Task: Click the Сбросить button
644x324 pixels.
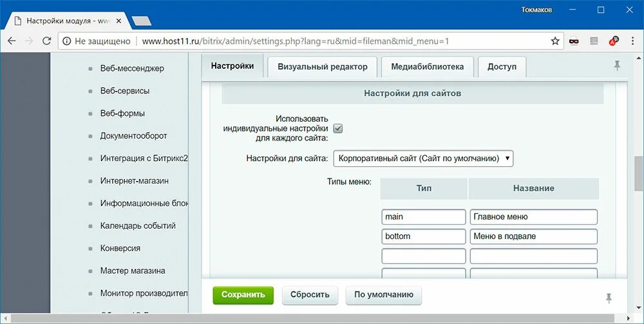Action: (x=310, y=295)
